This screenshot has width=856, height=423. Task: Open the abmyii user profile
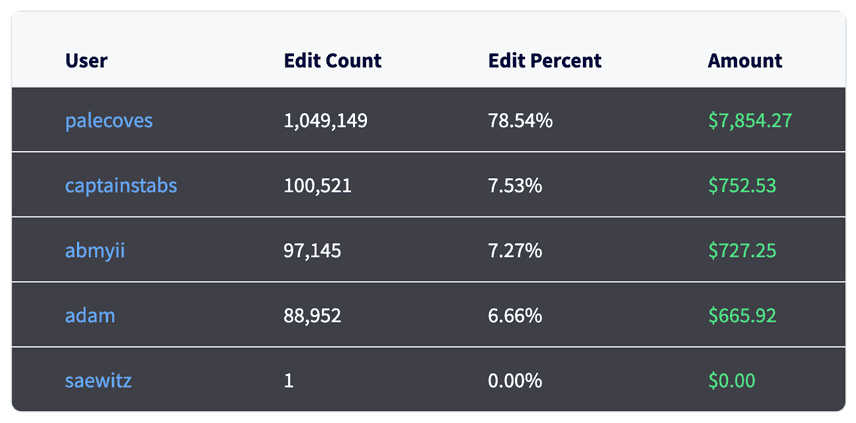pyautogui.click(x=95, y=251)
